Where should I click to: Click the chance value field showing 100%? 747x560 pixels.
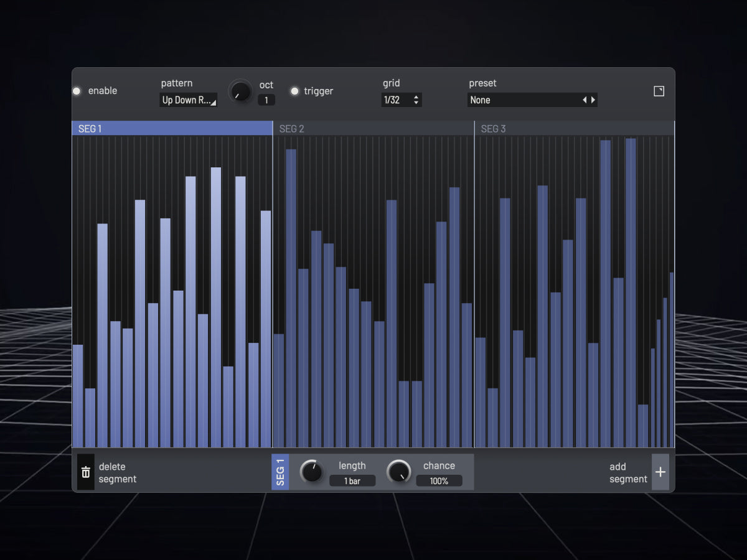(439, 481)
